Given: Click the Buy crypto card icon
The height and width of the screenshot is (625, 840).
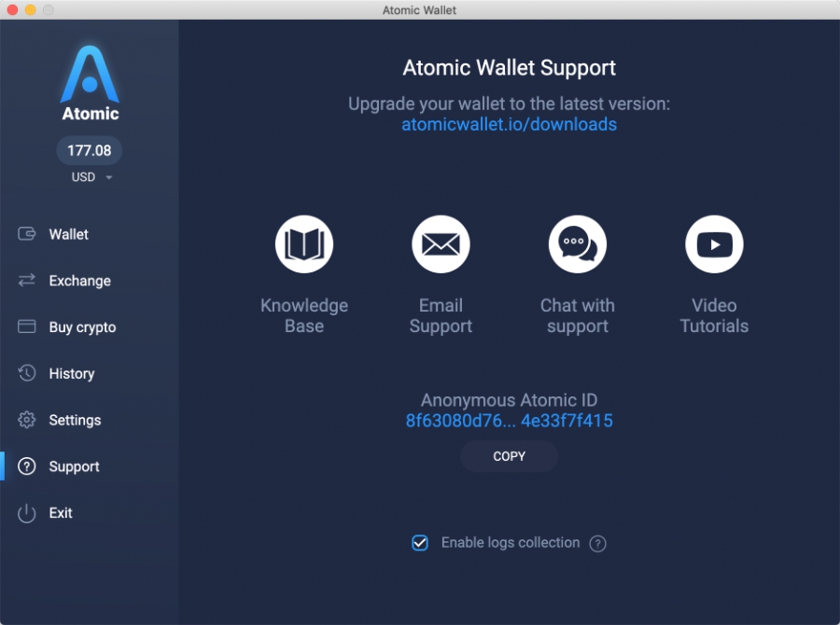Looking at the screenshot, I should pos(27,326).
